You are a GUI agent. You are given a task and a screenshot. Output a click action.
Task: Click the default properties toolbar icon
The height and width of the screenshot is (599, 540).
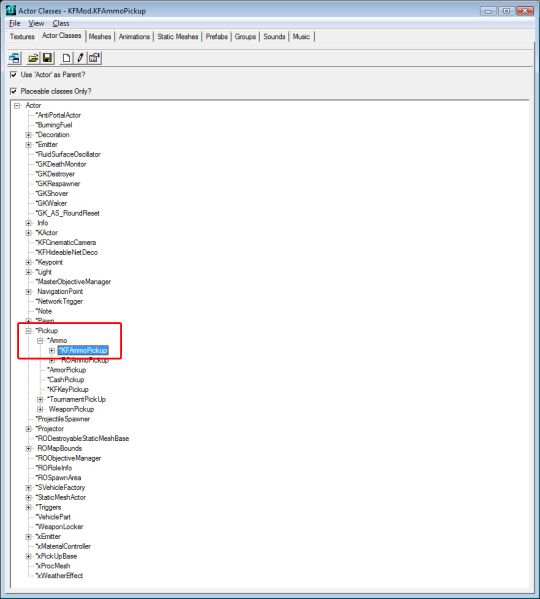[94, 58]
